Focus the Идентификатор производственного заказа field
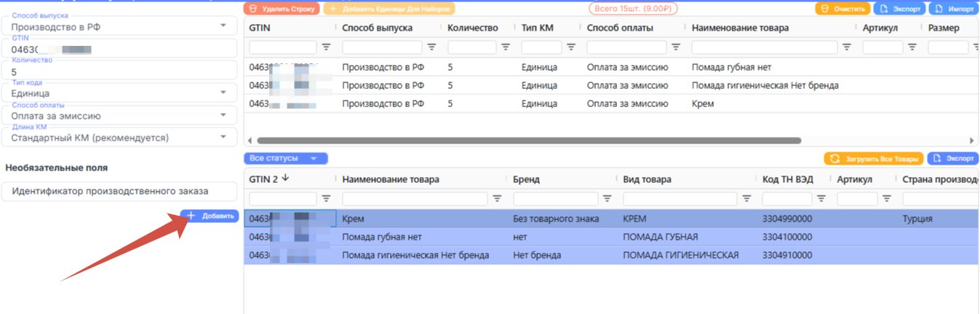The width and height of the screenshot is (980, 314). point(120,192)
